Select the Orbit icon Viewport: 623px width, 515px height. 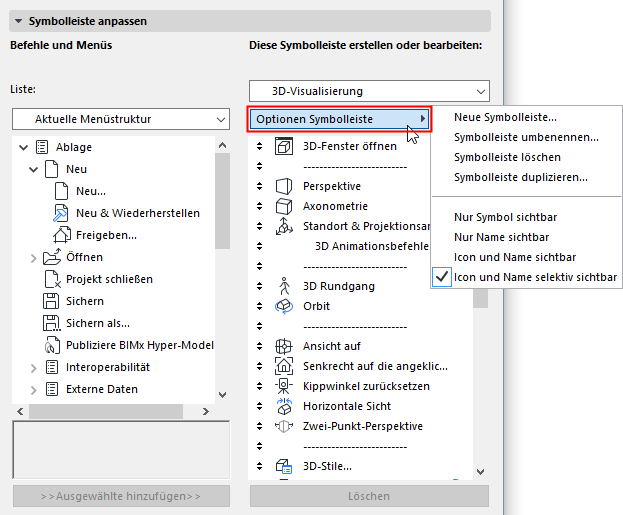pos(283,306)
